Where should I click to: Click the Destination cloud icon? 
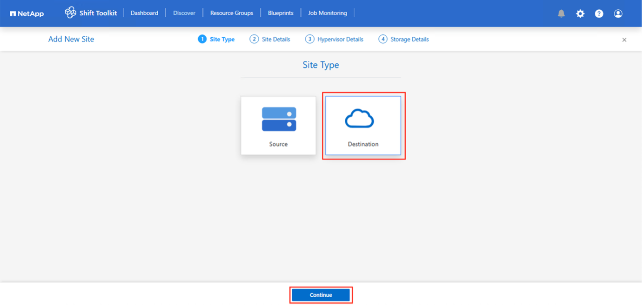[x=359, y=119]
